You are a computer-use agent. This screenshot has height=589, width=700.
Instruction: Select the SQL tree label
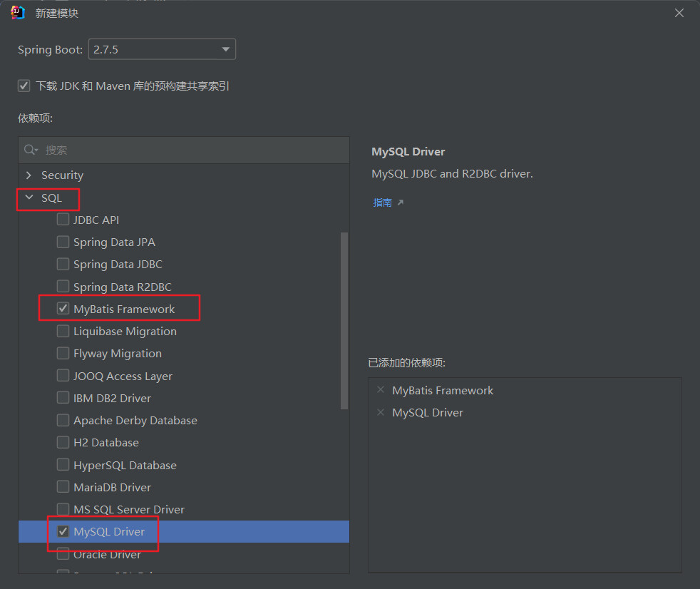[x=51, y=198]
